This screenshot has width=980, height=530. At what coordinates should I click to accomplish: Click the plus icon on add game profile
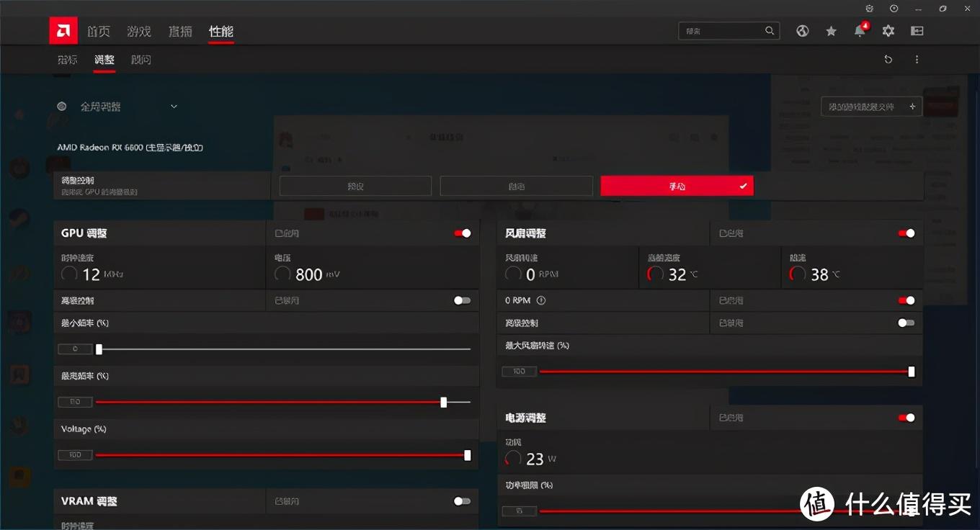(x=912, y=107)
